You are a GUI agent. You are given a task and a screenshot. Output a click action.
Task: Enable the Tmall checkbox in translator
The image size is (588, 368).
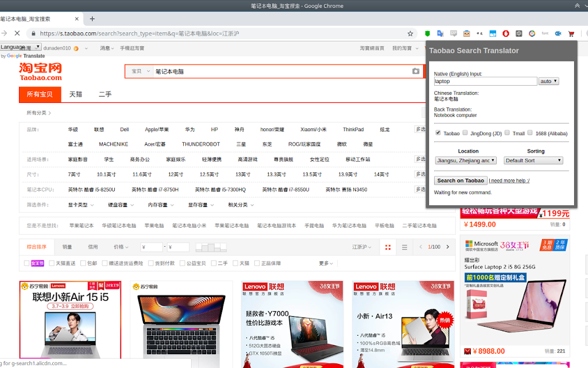tap(507, 133)
